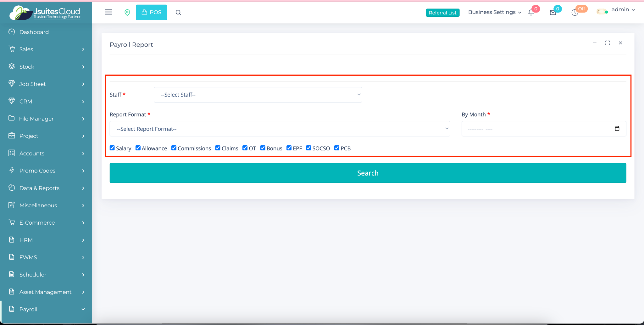Click the By Month date field
644x325 pixels.
535,129
